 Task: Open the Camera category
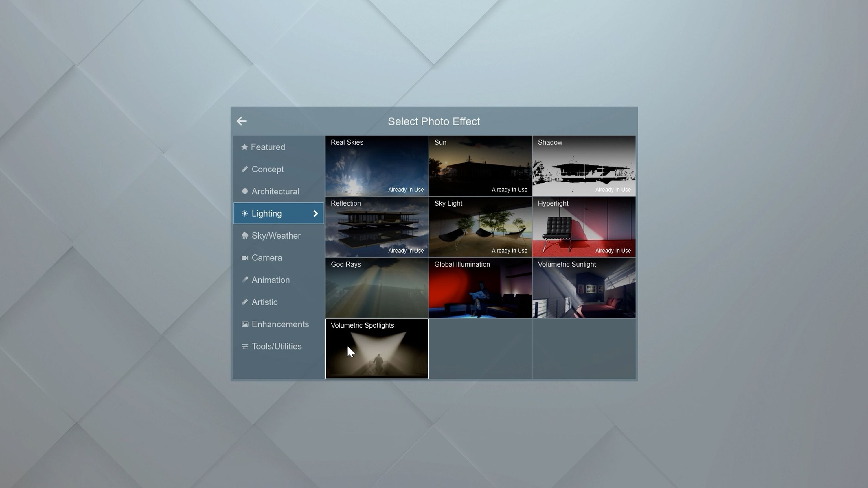coord(279,258)
